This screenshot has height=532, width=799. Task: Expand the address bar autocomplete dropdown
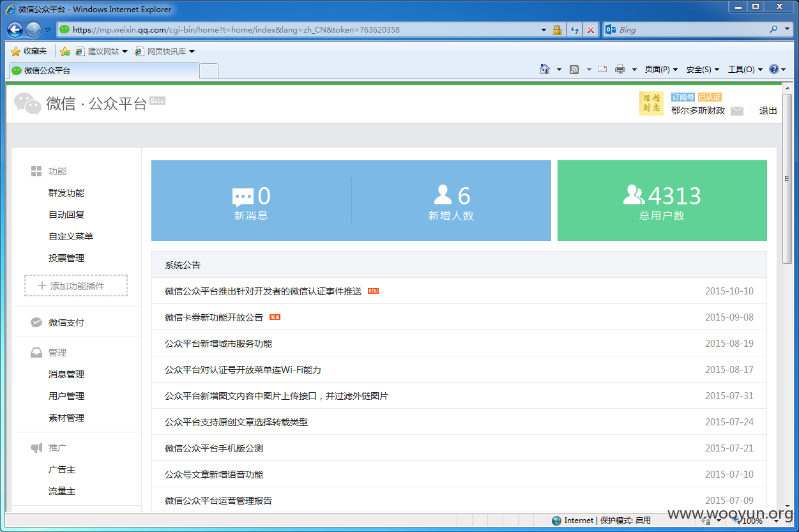click(x=544, y=30)
